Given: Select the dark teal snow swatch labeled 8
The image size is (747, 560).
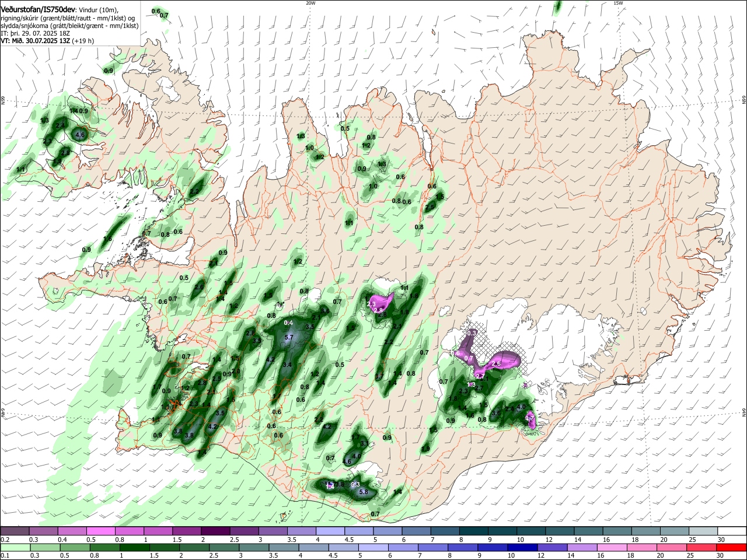Looking at the screenshot, I should click(x=473, y=531).
